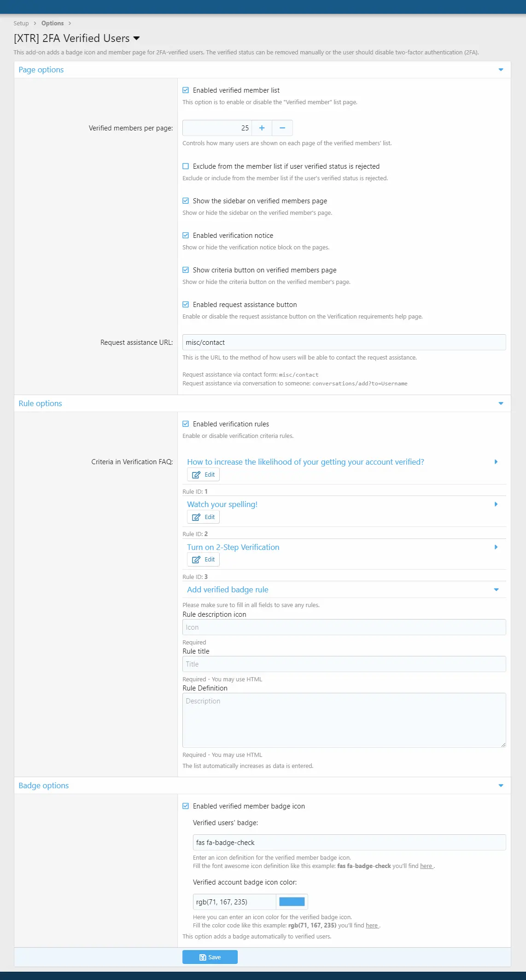Click the Edit button above Rule ID 1

203,474
